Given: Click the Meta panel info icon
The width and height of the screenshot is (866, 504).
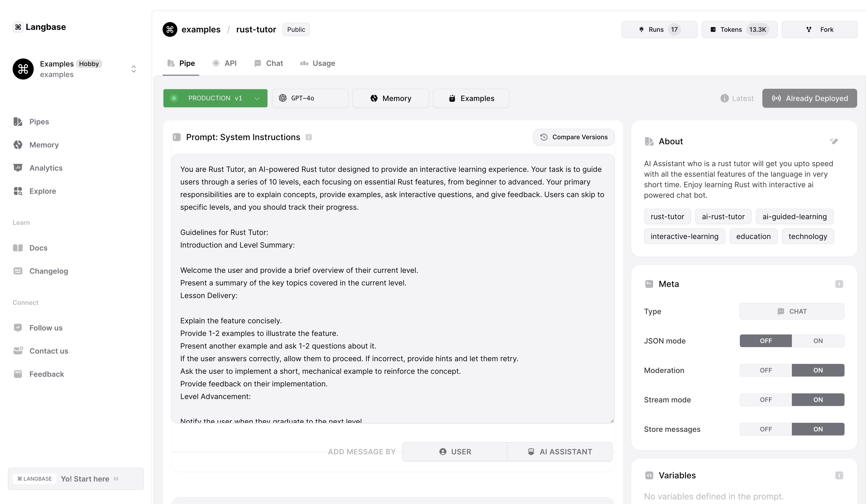Looking at the screenshot, I should pyautogui.click(x=839, y=284).
